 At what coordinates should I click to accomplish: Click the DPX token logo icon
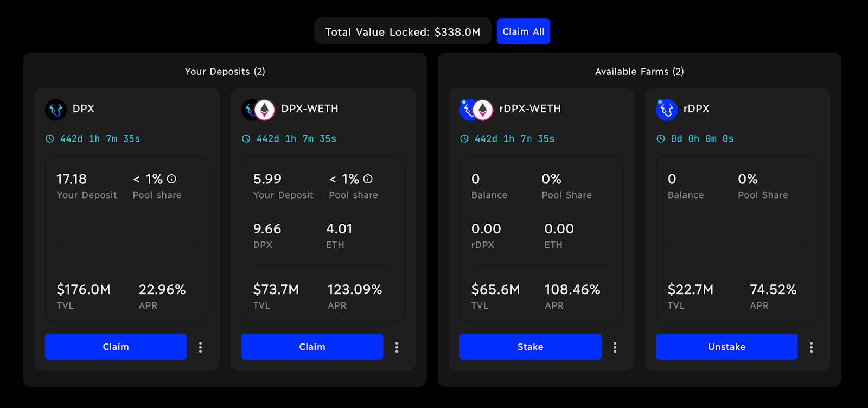click(x=56, y=110)
